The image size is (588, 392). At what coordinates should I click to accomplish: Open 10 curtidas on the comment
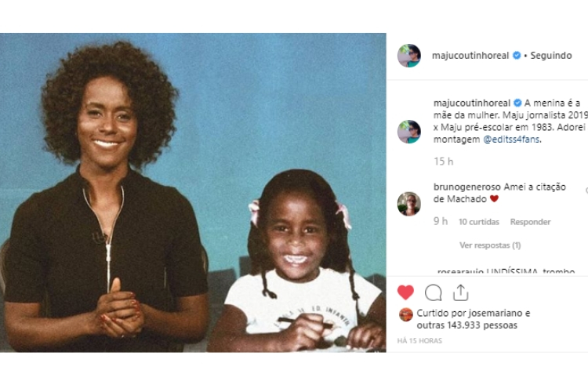coord(479,222)
